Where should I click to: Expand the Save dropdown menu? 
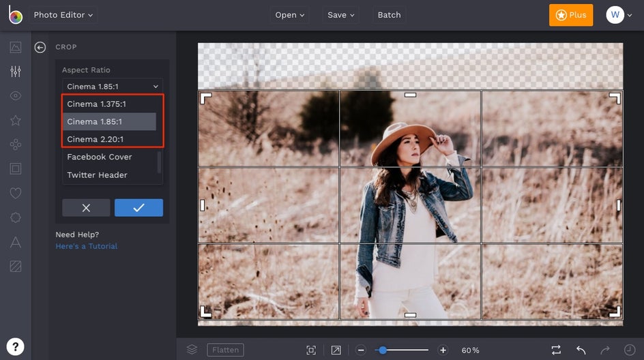pyautogui.click(x=341, y=15)
